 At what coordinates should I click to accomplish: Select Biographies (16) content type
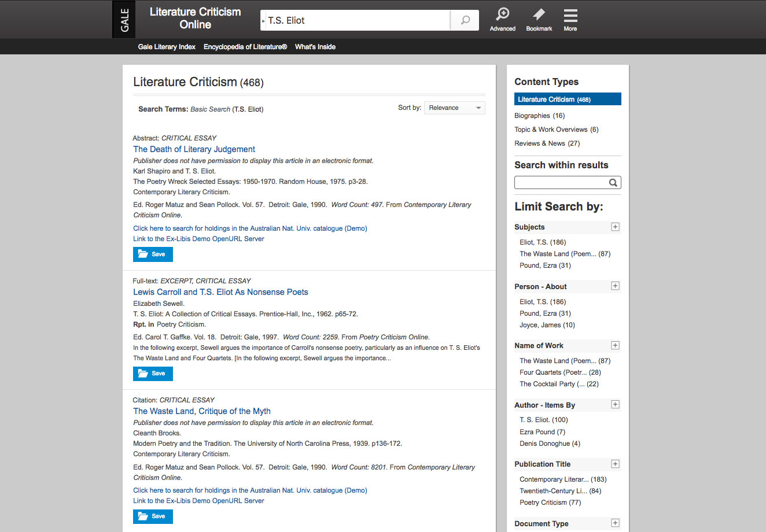pos(539,116)
